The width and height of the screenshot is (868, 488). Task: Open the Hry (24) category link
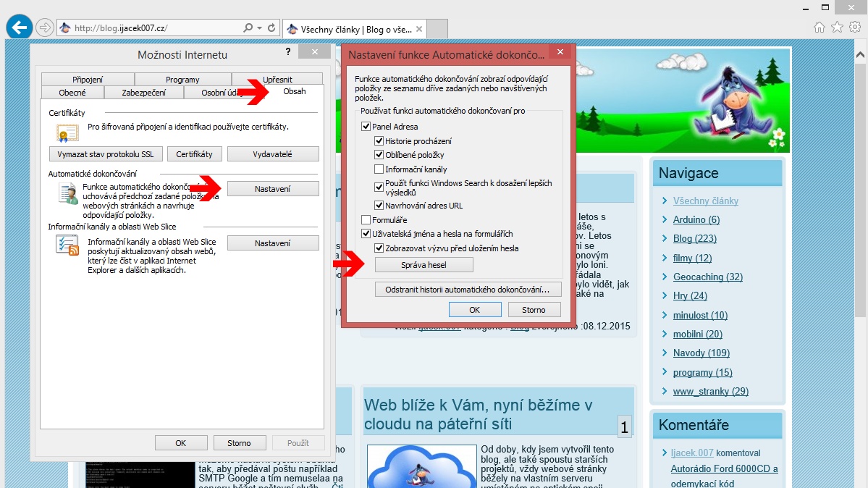point(691,295)
